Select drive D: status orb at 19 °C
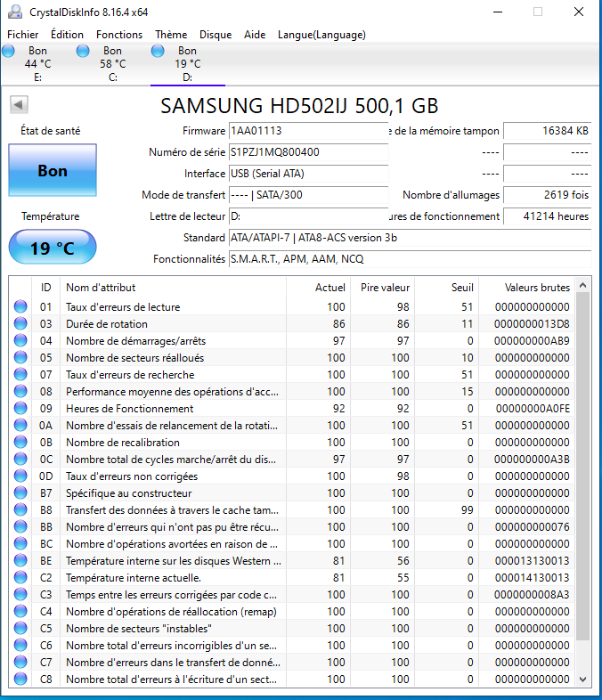Viewport: 602px width, 700px height. 159,52
